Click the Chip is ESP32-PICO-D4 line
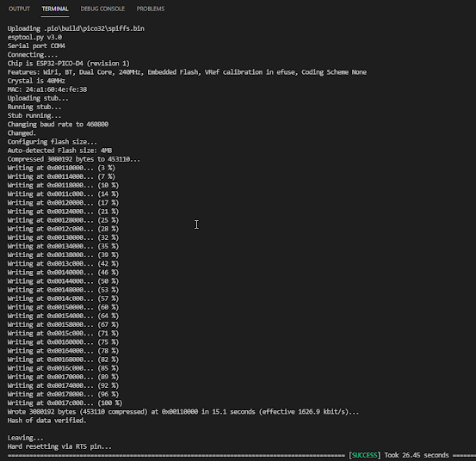Screen dimensions: 476x461 coord(69,64)
